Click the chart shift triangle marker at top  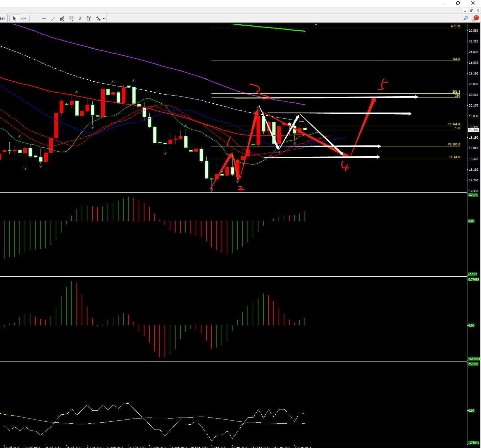click(x=316, y=24)
